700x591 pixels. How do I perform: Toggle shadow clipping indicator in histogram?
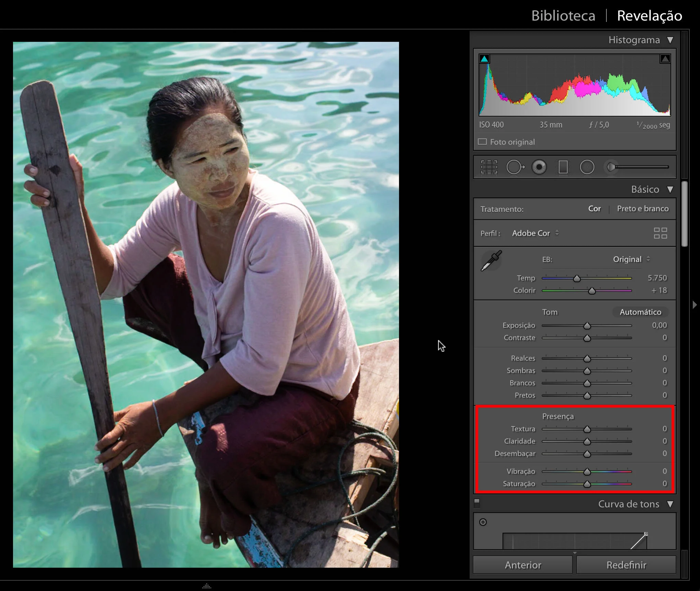pos(484,59)
